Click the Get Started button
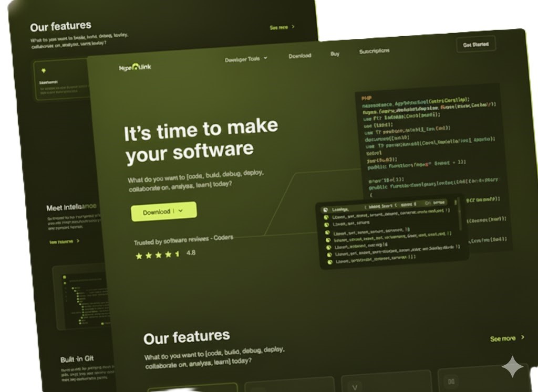Viewport: 538px width, 392px height. tap(475, 44)
